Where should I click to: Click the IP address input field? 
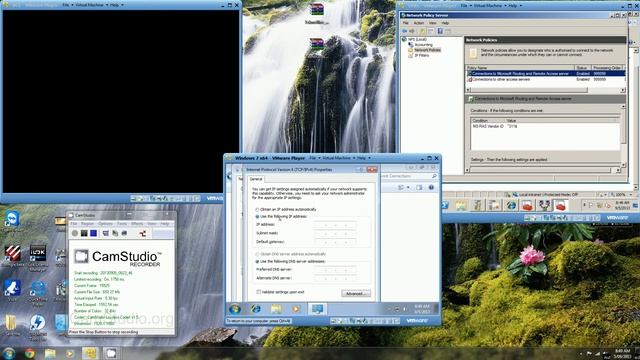pyautogui.click(x=336, y=225)
